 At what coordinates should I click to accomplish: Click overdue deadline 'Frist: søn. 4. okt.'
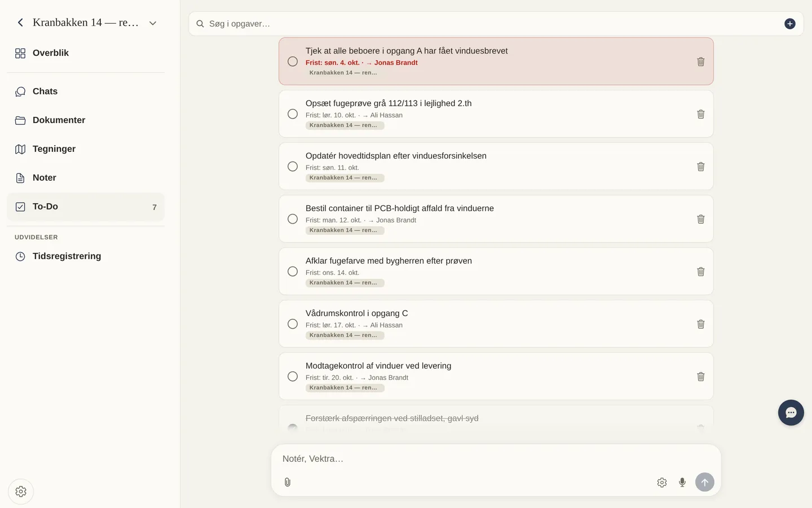[333, 63]
